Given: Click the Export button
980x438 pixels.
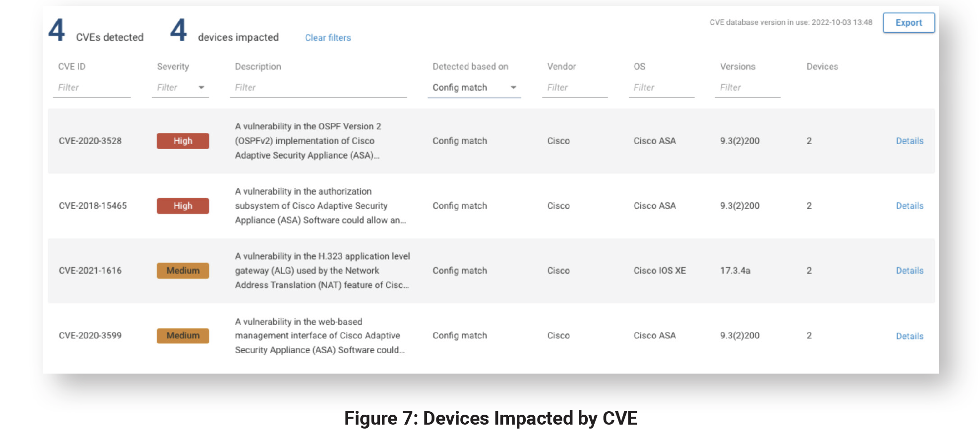Looking at the screenshot, I should pyautogui.click(x=908, y=23).
